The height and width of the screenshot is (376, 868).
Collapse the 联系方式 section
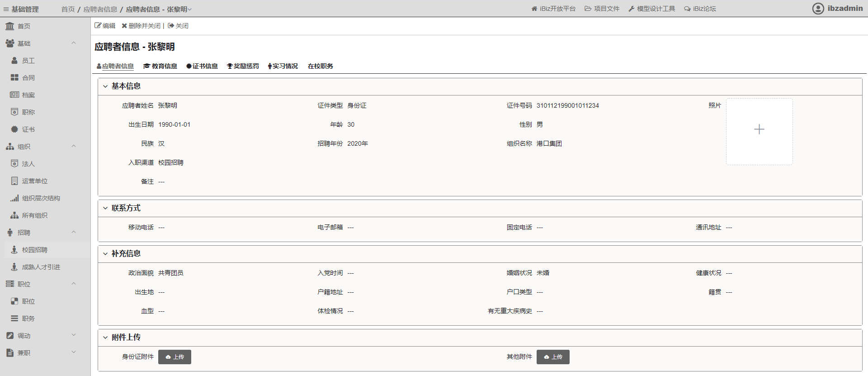coord(105,208)
